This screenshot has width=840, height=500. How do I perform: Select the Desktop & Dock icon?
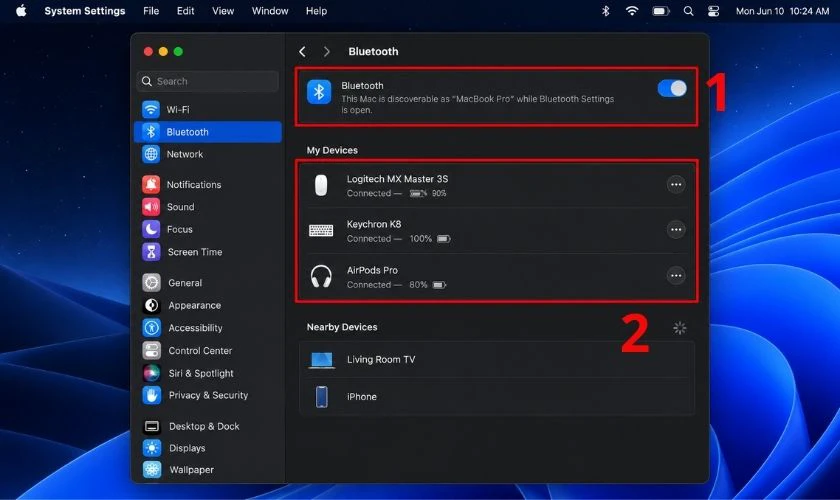[x=152, y=426]
